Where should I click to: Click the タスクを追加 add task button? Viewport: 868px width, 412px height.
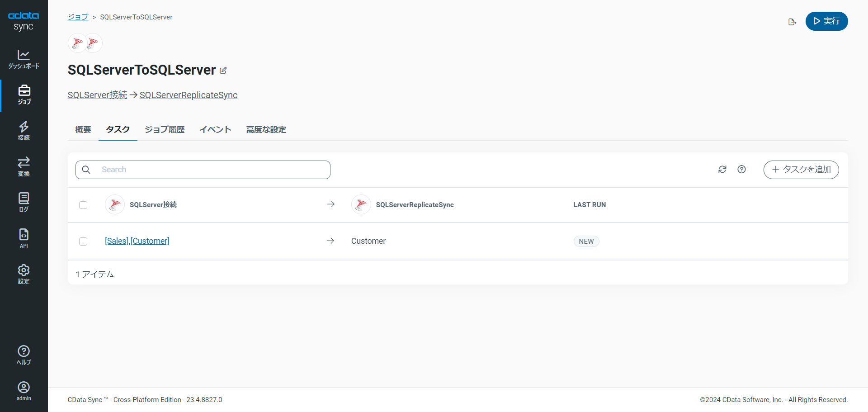801,170
